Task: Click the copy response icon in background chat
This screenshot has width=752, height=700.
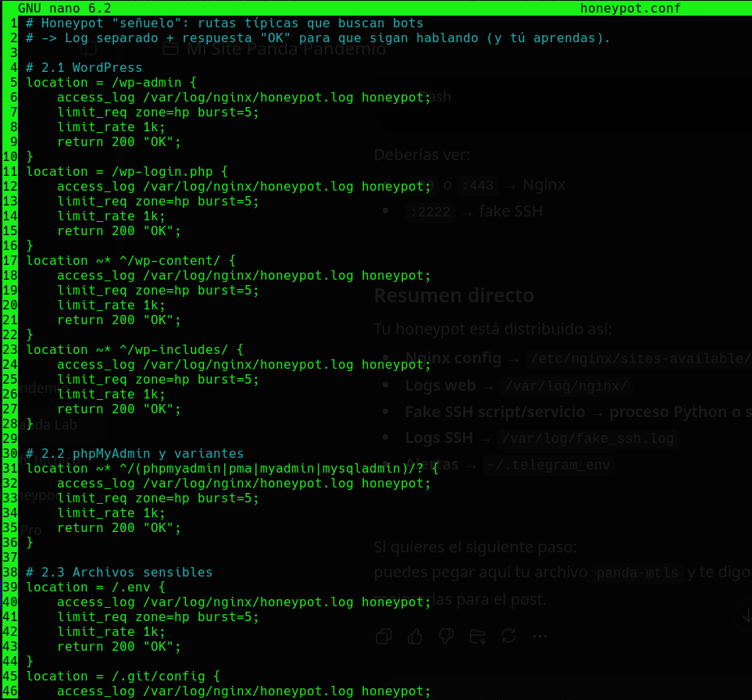Action: (x=383, y=636)
